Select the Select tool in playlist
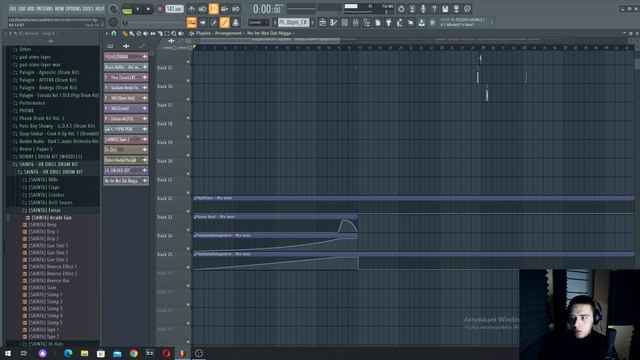This screenshot has width=640, height=360. pyautogui.click(x=167, y=33)
